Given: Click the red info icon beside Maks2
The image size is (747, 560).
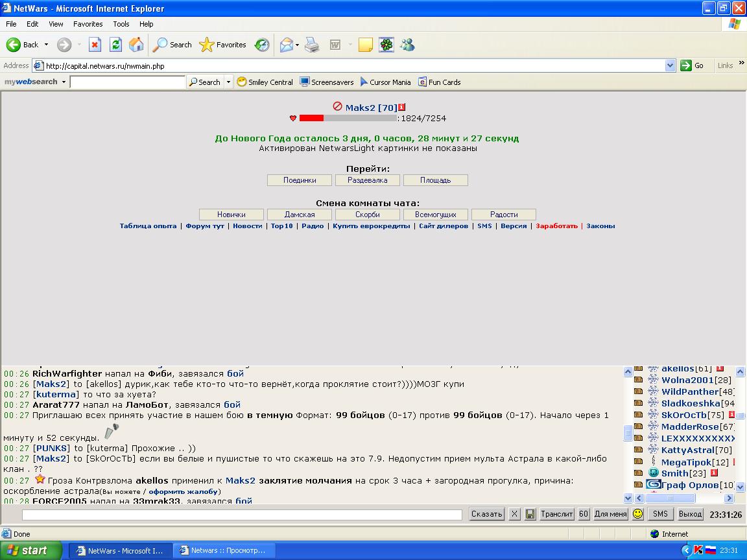Looking at the screenshot, I should pos(402,108).
